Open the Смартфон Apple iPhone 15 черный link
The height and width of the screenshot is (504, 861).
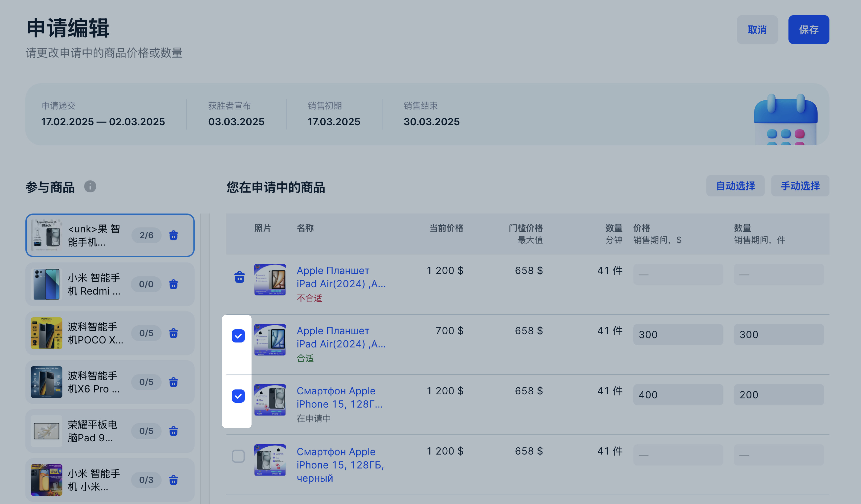click(340, 464)
